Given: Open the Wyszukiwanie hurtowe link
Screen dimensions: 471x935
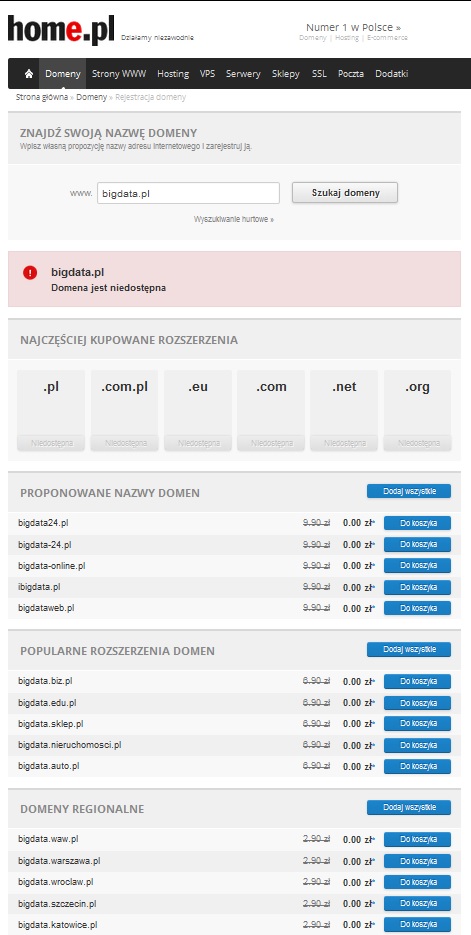Looking at the screenshot, I should (x=234, y=219).
